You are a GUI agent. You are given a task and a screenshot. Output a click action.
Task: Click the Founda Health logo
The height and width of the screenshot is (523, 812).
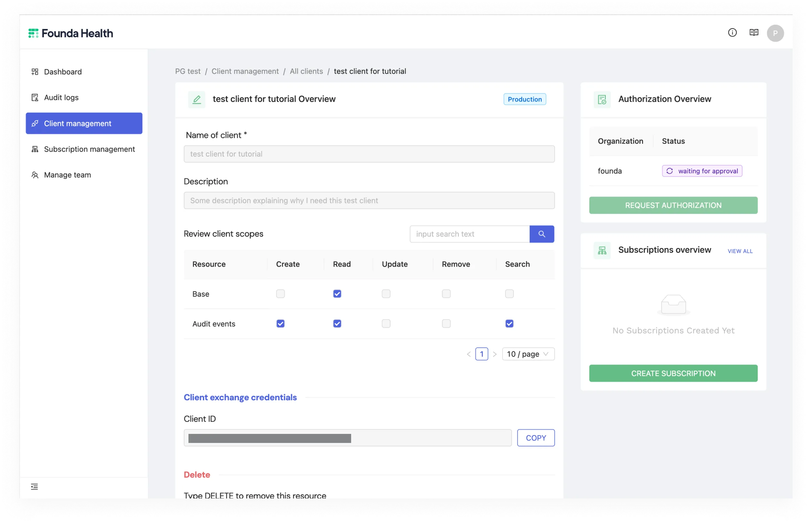coord(71,33)
